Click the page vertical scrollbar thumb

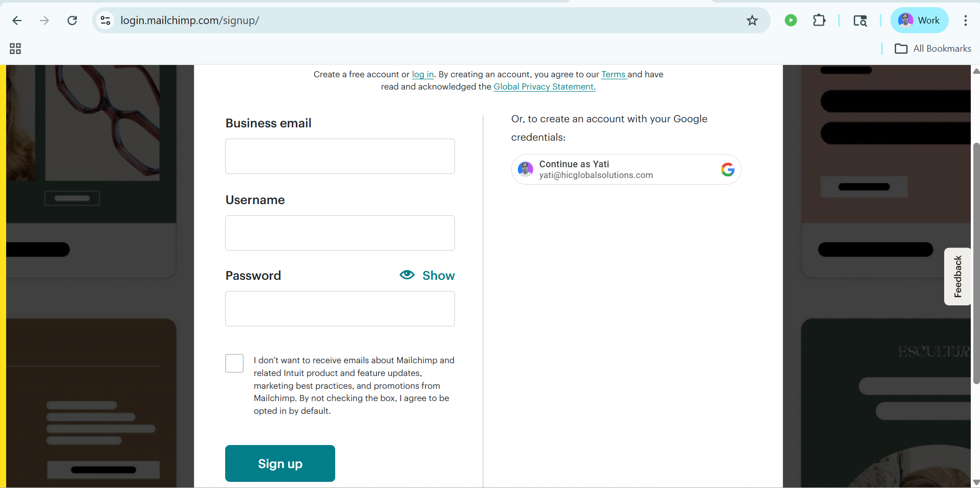(x=976, y=263)
